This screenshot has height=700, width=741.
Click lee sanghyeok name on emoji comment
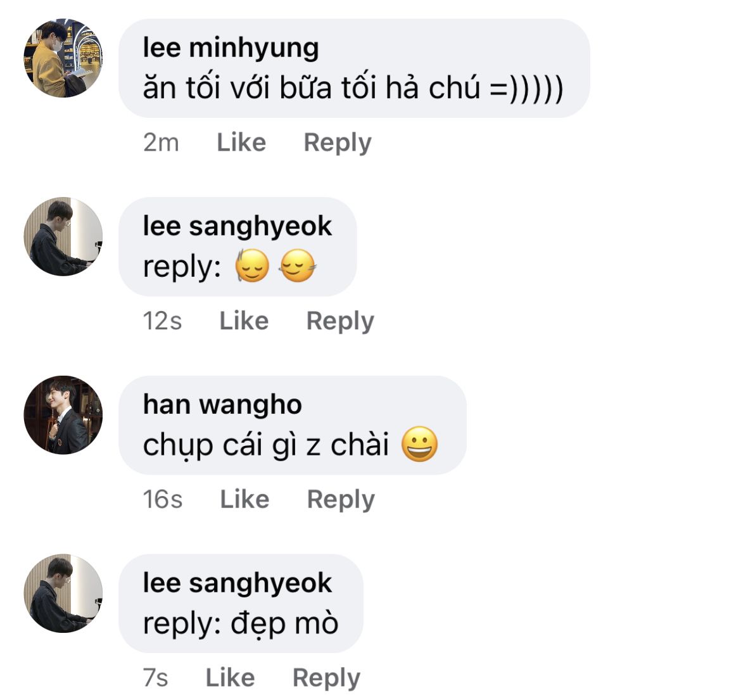[x=237, y=226]
